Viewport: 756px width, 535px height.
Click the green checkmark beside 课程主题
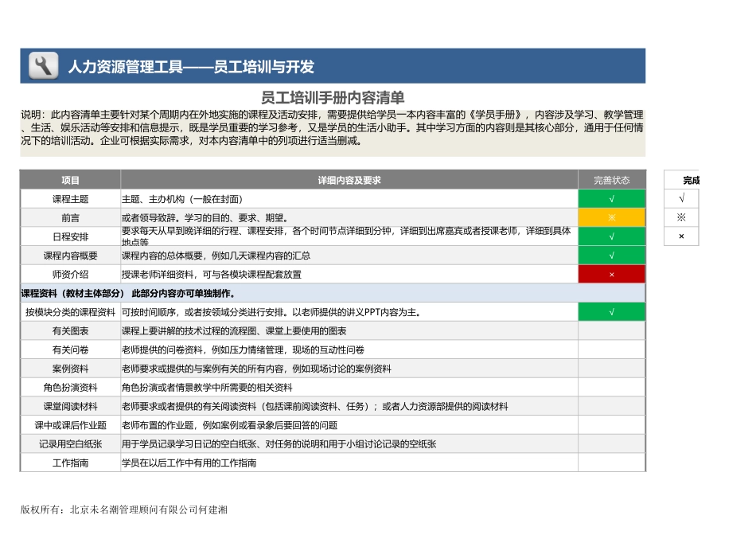(611, 198)
